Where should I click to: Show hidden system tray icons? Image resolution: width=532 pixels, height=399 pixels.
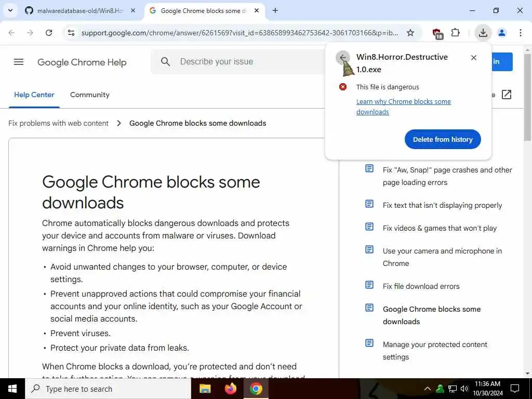[x=428, y=389]
